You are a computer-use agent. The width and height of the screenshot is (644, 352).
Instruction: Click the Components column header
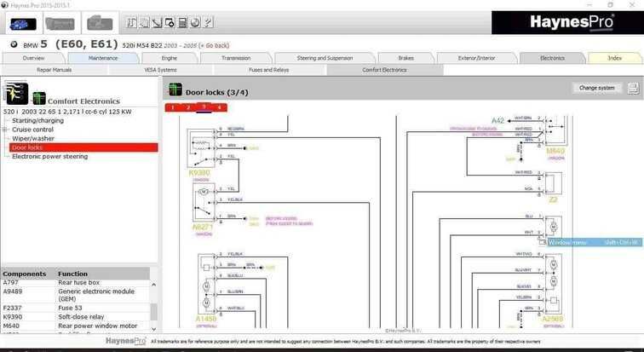(x=25, y=274)
